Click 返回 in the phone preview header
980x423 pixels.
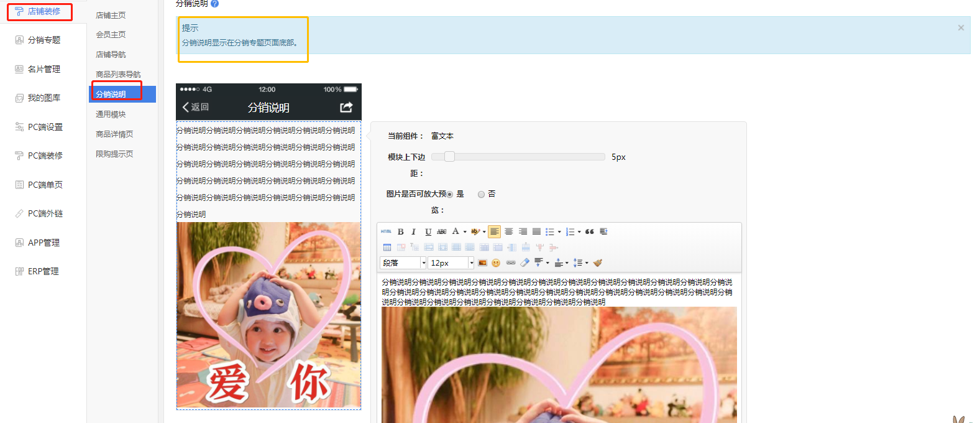point(196,107)
